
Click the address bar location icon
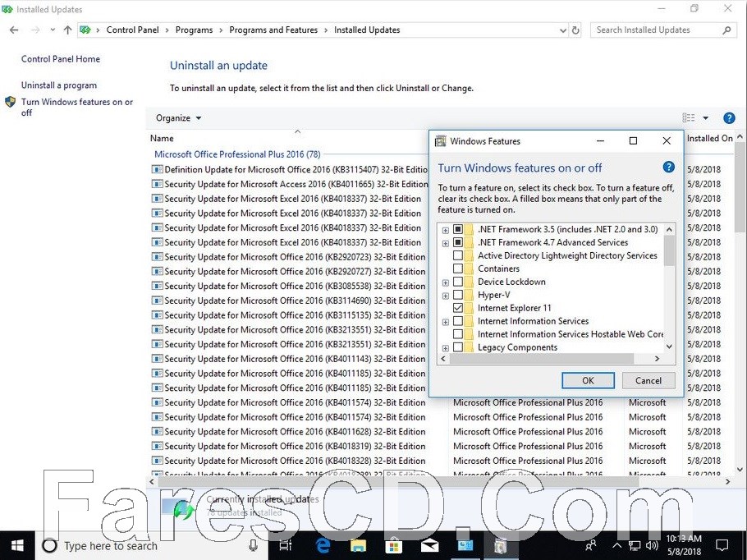tap(85, 30)
